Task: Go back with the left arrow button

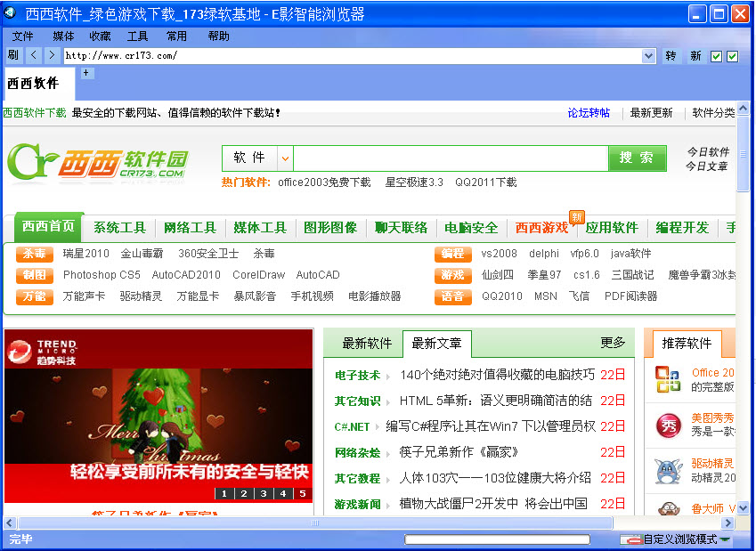Action: click(x=33, y=55)
